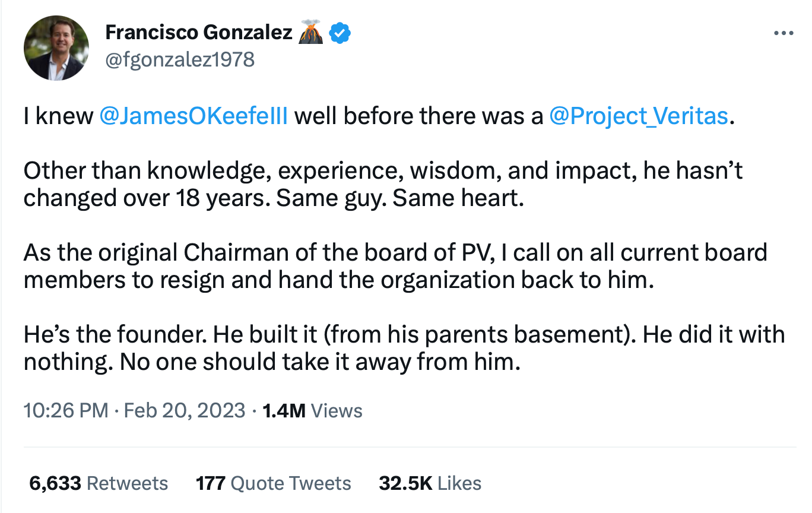812x513 pixels.
Task: View the 1.4M Views count
Action: tap(312, 410)
